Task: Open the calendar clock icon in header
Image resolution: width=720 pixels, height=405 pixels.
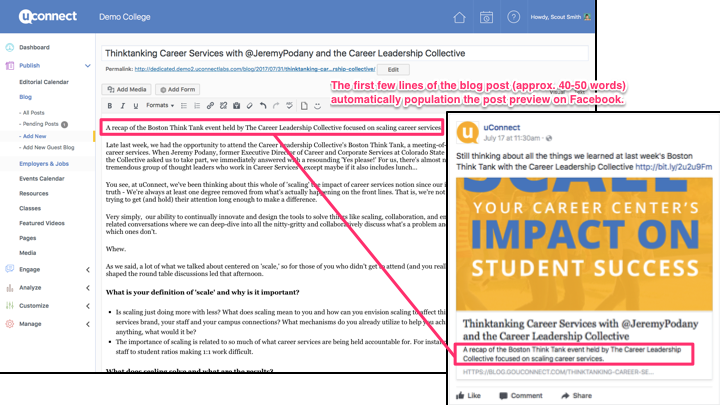Action: coord(486,17)
